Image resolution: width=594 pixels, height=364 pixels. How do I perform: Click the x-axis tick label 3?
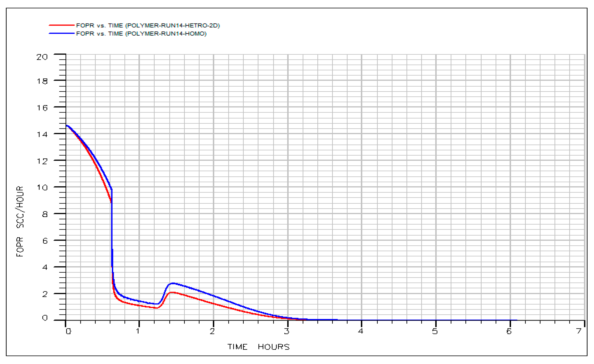pyautogui.click(x=286, y=331)
